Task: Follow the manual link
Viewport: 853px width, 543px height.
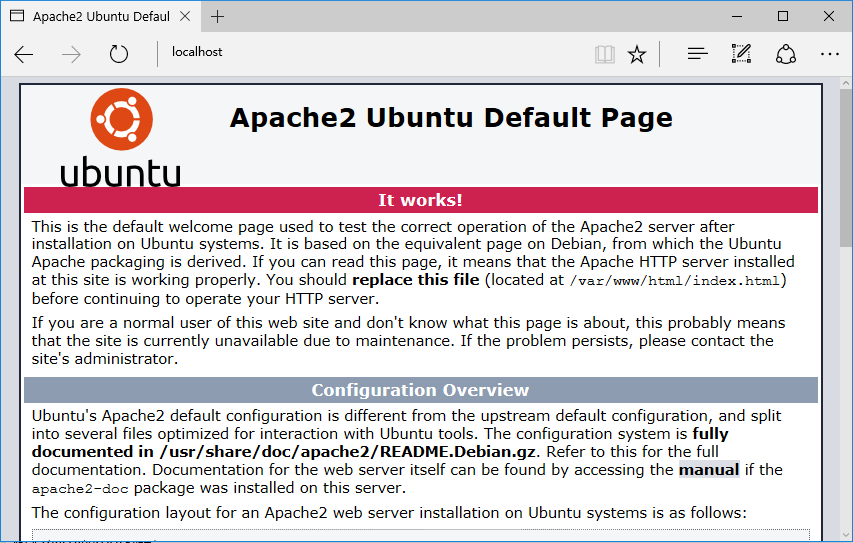Action: pos(709,470)
